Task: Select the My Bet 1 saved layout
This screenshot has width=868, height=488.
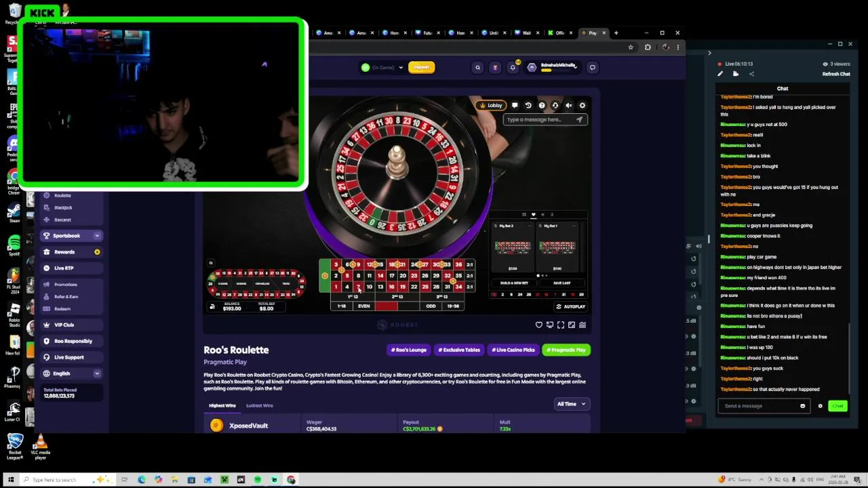Action: pos(557,247)
